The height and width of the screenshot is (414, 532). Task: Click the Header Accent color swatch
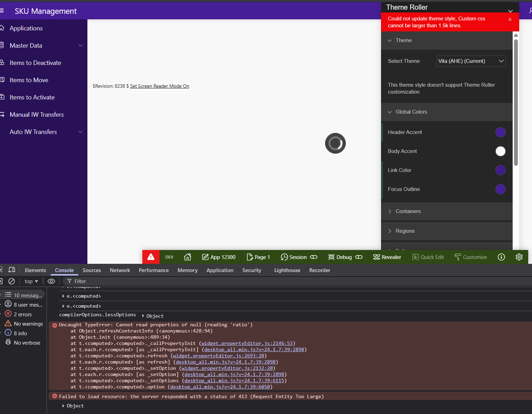[x=500, y=132]
